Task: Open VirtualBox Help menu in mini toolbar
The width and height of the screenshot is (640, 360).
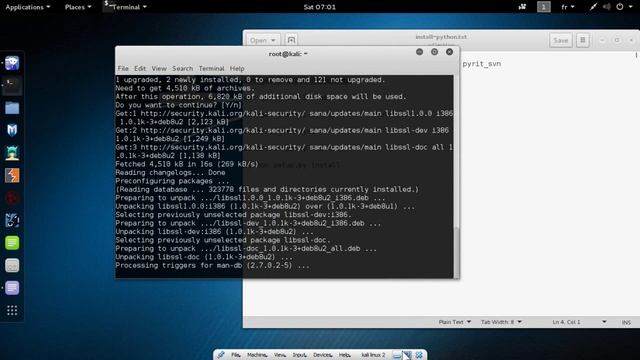Action: (x=345, y=355)
